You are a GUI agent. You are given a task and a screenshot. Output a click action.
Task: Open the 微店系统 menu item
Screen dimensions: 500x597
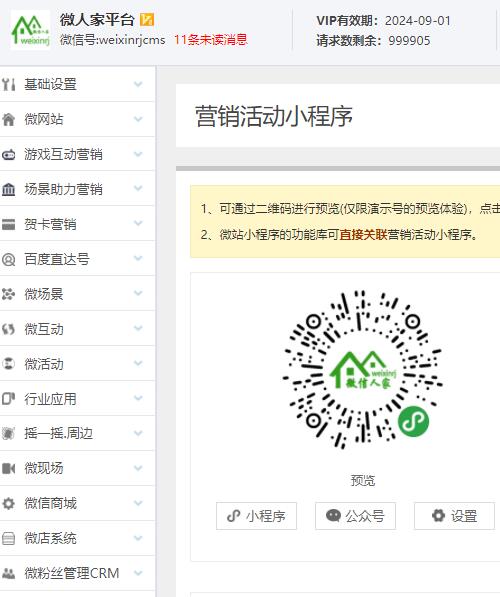(77, 538)
